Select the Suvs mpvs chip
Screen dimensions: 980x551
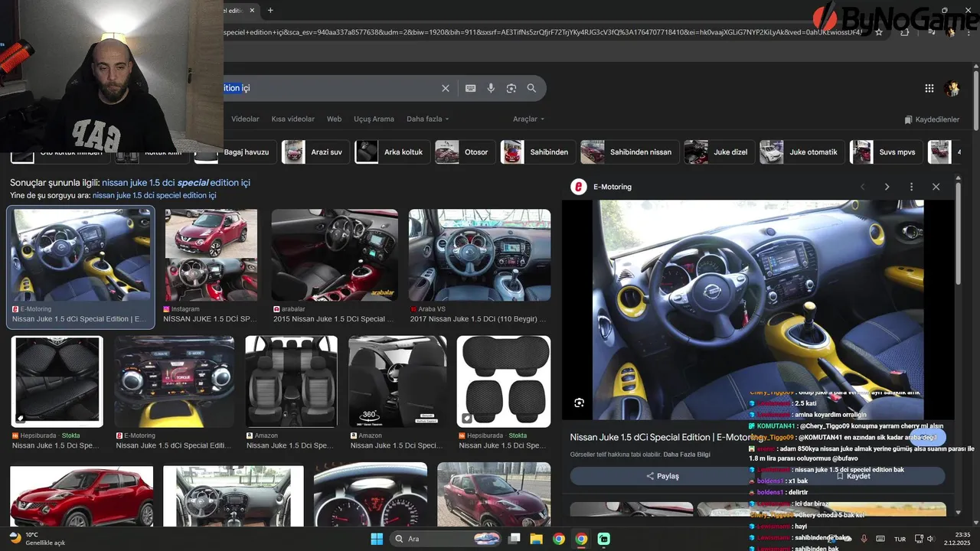pos(886,152)
